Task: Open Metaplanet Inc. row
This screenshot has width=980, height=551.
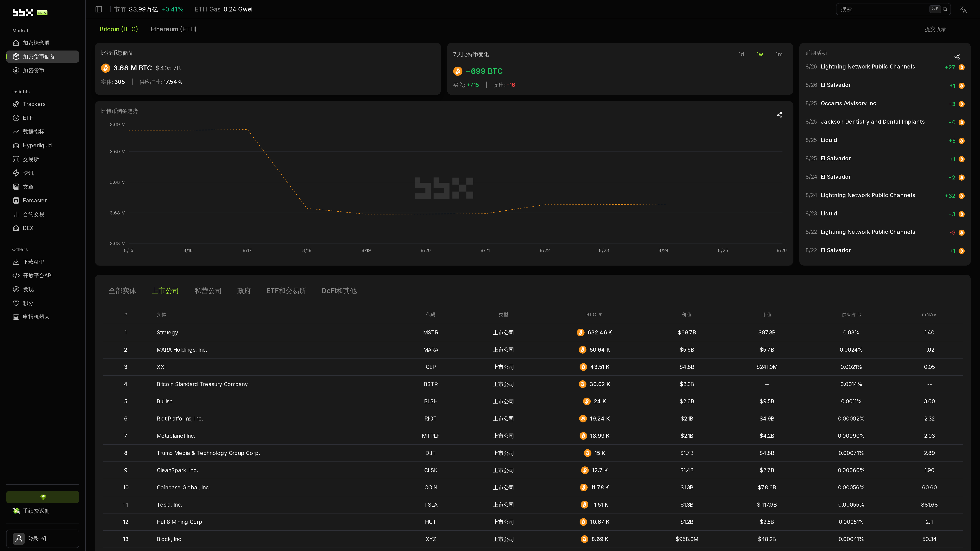Action: pyautogui.click(x=533, y=436)
